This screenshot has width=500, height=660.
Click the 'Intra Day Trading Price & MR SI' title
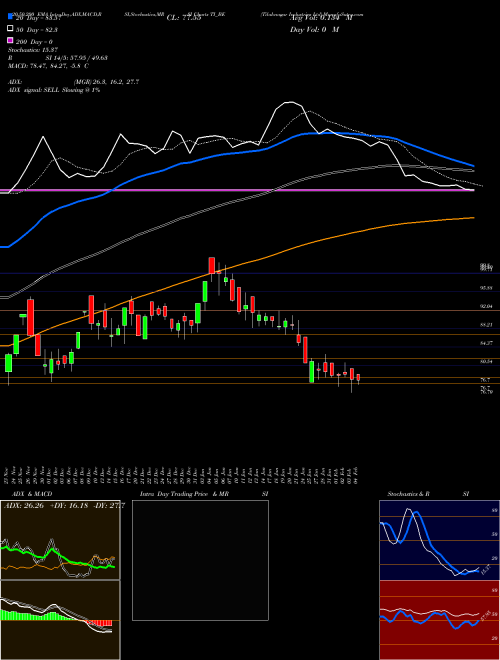(204, 494)
